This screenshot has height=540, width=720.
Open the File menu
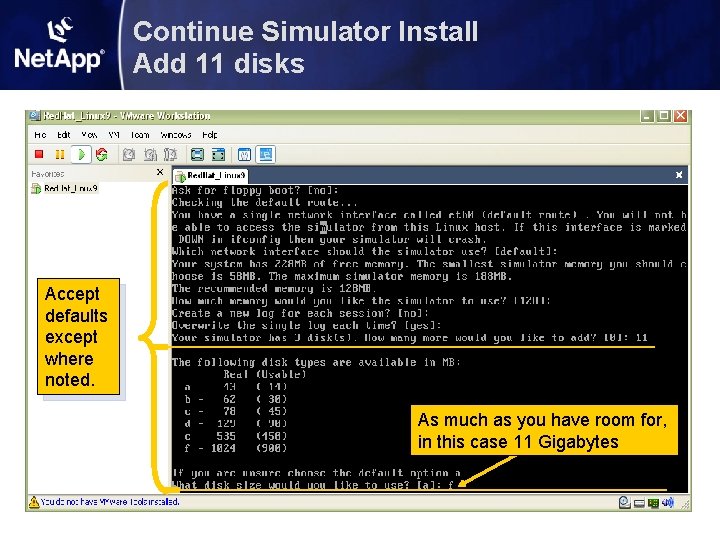pyautogui.click(x=40, y=135)
